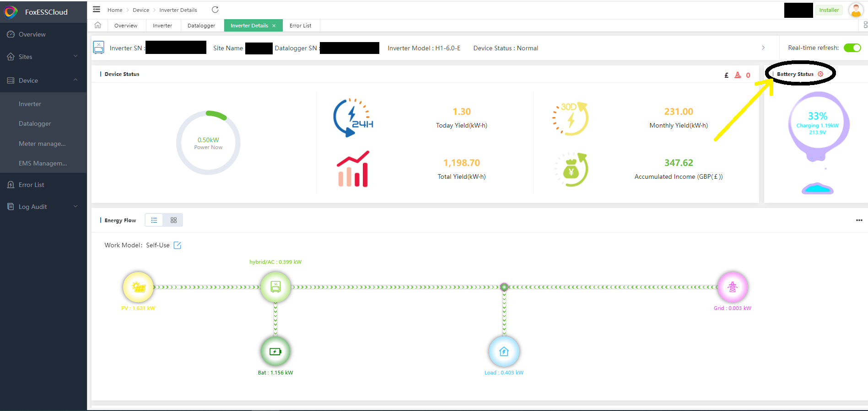Click the PV solar panel node

[x=138, y=287]
